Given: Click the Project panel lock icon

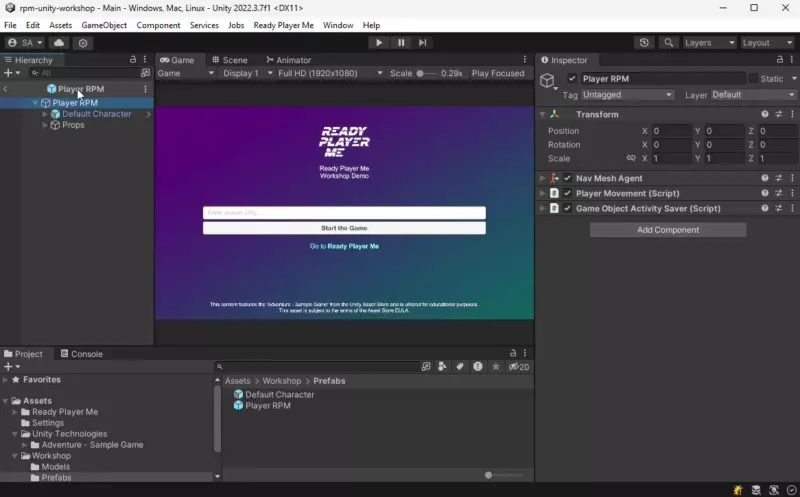Looking at the screenshot, I should click(x=513, y=353).
